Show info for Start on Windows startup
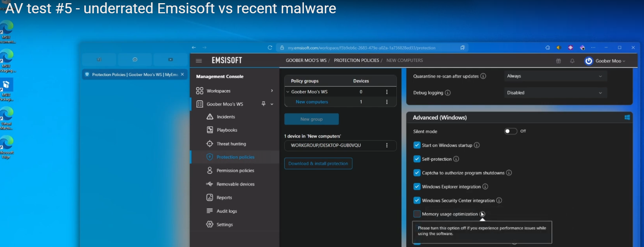This screenshot has height=247, width=644. click(x=477, y=145)
